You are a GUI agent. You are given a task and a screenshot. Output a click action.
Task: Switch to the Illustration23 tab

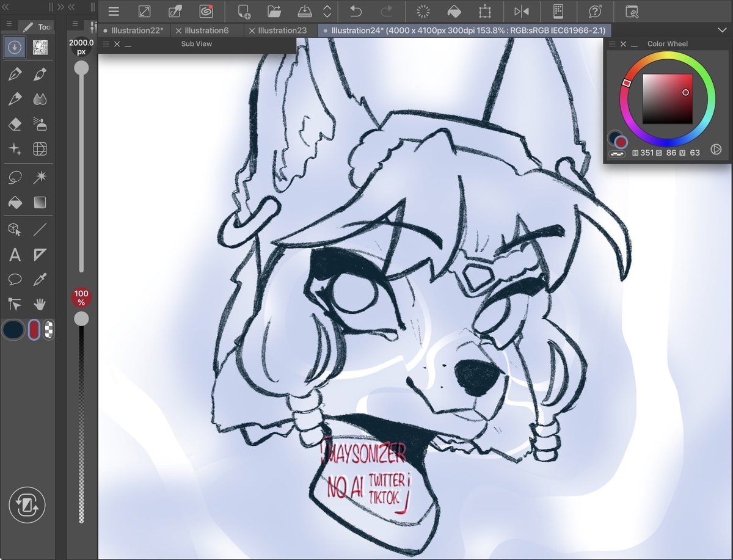[280, 30]
